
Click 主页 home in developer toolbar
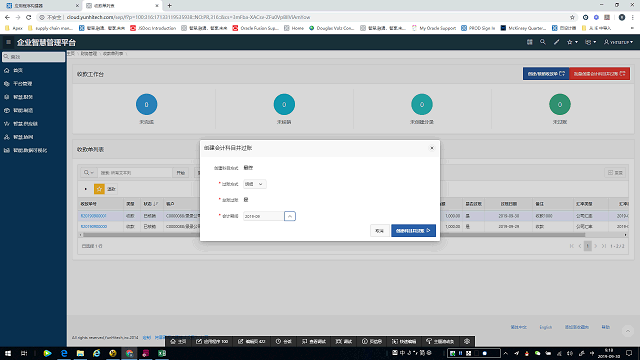pos(178,341)
